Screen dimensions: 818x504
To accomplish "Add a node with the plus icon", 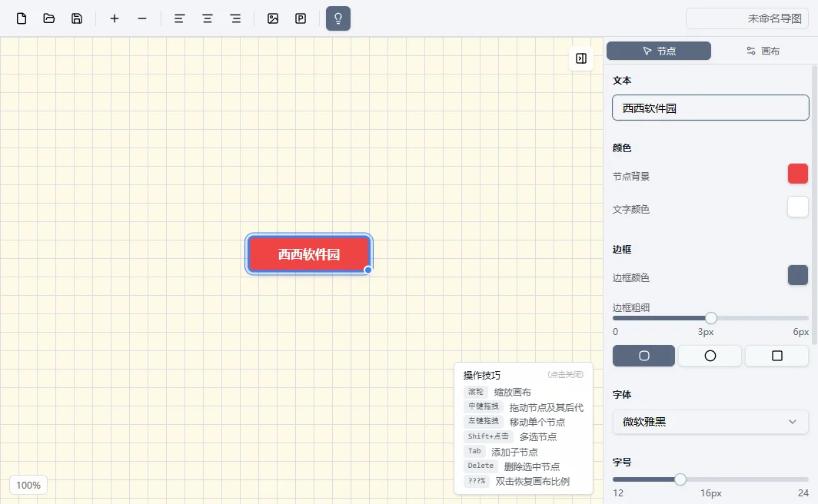I will (115, 18).
